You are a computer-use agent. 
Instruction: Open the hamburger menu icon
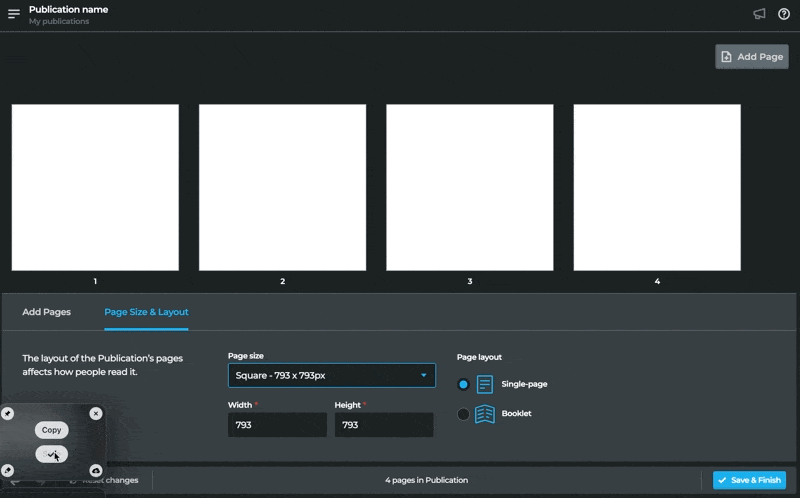click(14, 14)
